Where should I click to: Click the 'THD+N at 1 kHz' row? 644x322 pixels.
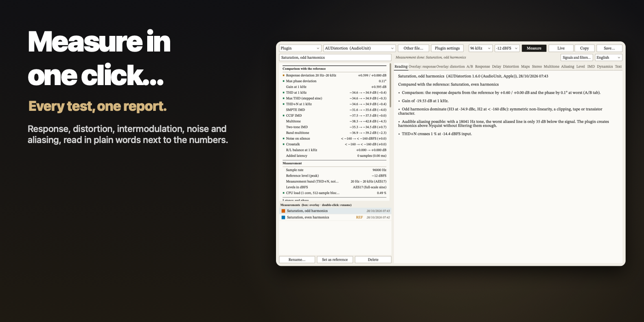(334, 104)
